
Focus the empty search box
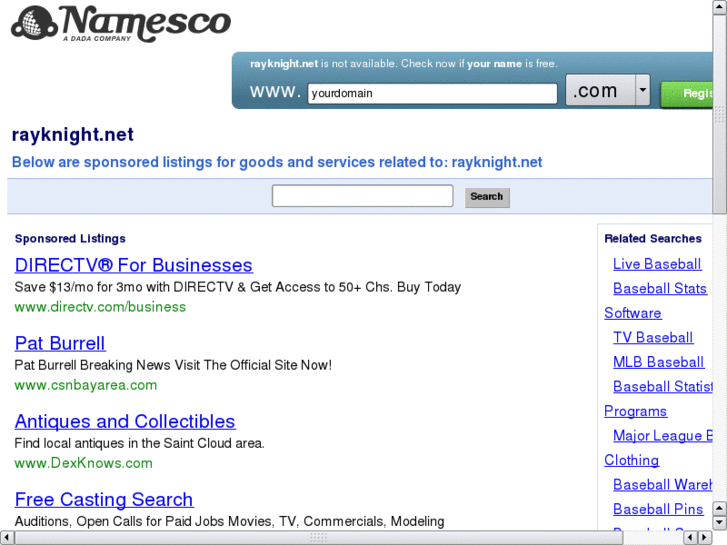click(362, 196)
